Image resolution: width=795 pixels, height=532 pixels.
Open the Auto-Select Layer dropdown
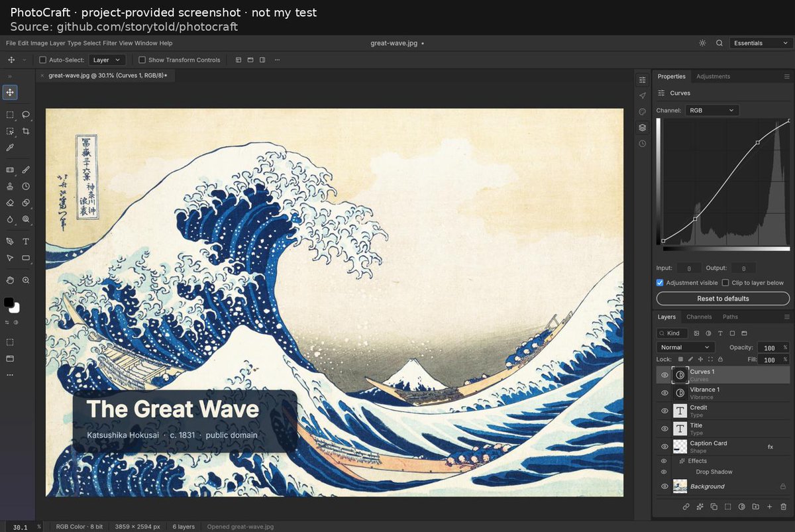coord(107,60)
